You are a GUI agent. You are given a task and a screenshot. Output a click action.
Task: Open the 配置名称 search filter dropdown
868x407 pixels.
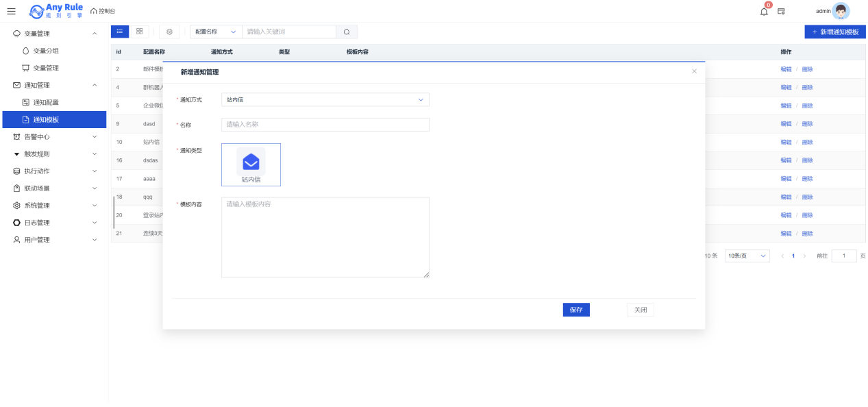point(216,32)
